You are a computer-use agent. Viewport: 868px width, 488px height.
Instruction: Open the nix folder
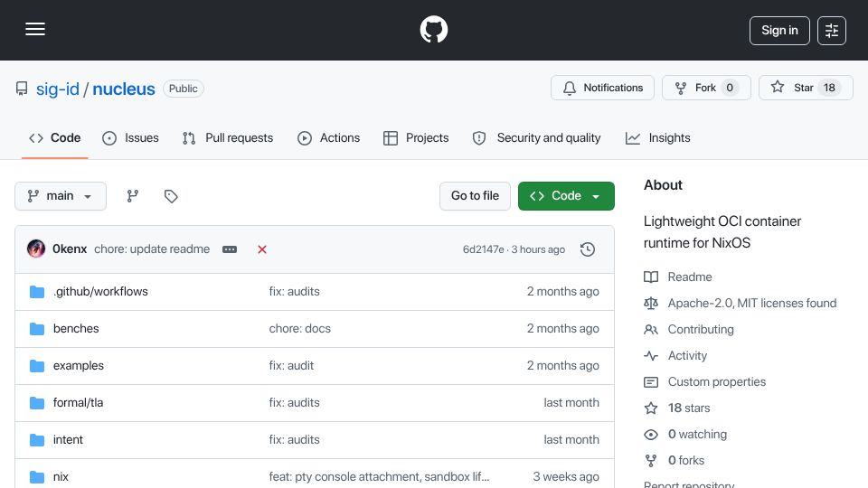pos(61,477)
